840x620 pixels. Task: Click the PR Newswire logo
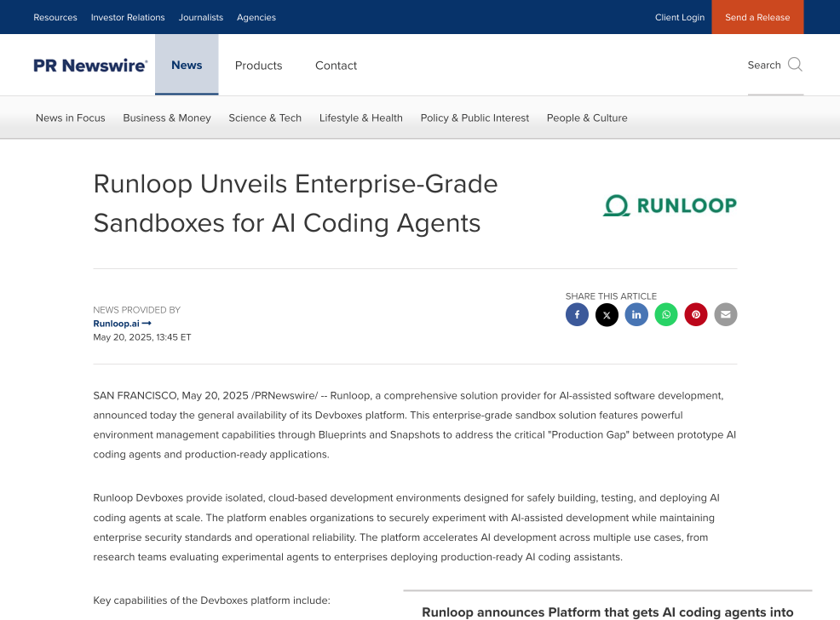tap(90, 64)
